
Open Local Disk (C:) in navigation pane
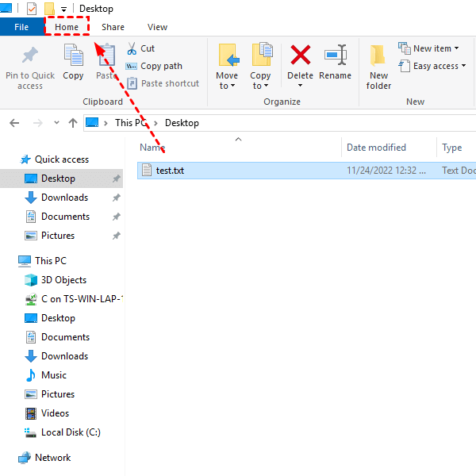(71, 432)
